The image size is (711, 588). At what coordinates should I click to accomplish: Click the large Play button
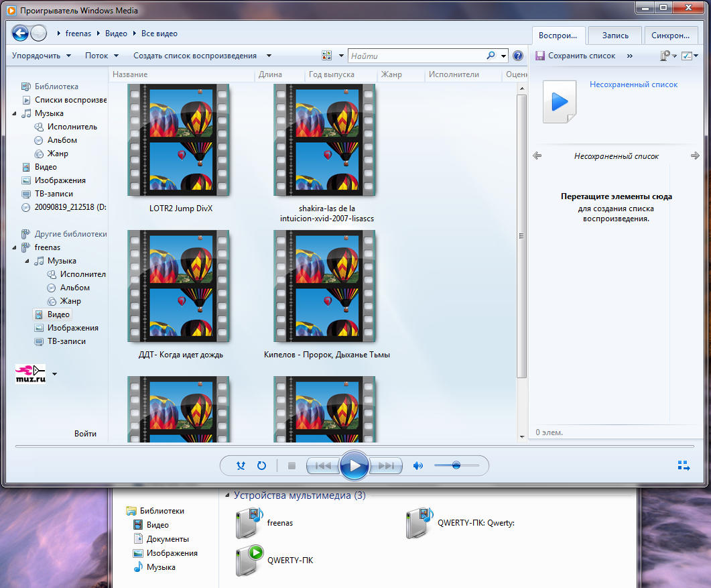(354, 465)
